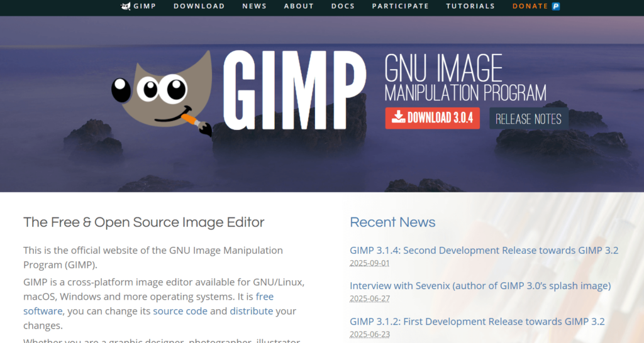Open the Release Notes button
The image size is (644, 343).
[528, 119]
